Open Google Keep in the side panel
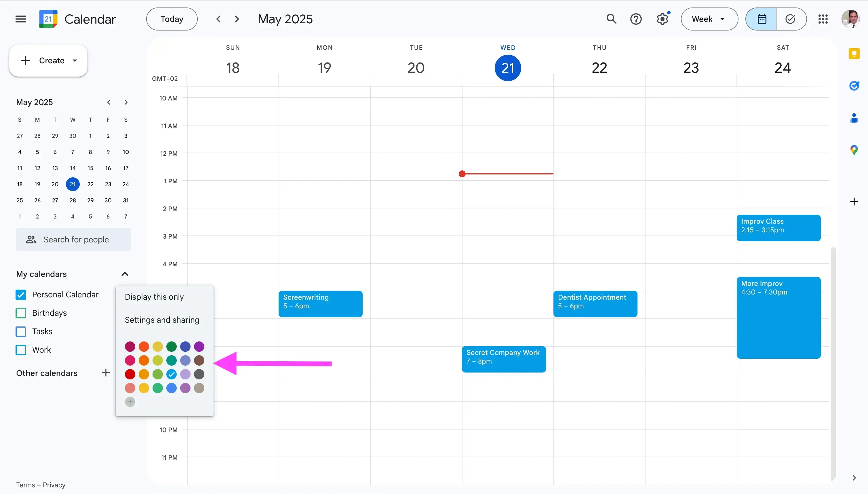This screenshot has width=868, height=494. (x=854, y=53)
